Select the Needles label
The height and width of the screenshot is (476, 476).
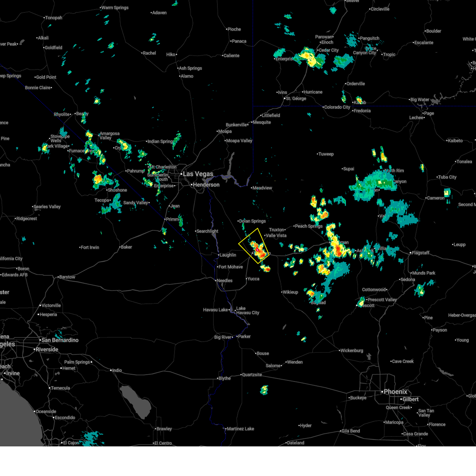click(x=225, y=280)
